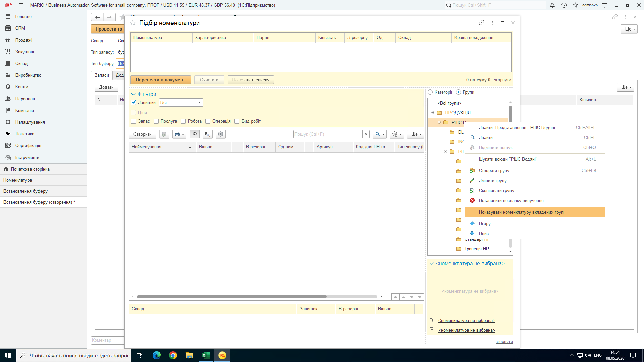This screenshot has width=644, height=362.
Task: Collapse the ПРОДУКЦІЯ tree group
Action: point(433,113)
